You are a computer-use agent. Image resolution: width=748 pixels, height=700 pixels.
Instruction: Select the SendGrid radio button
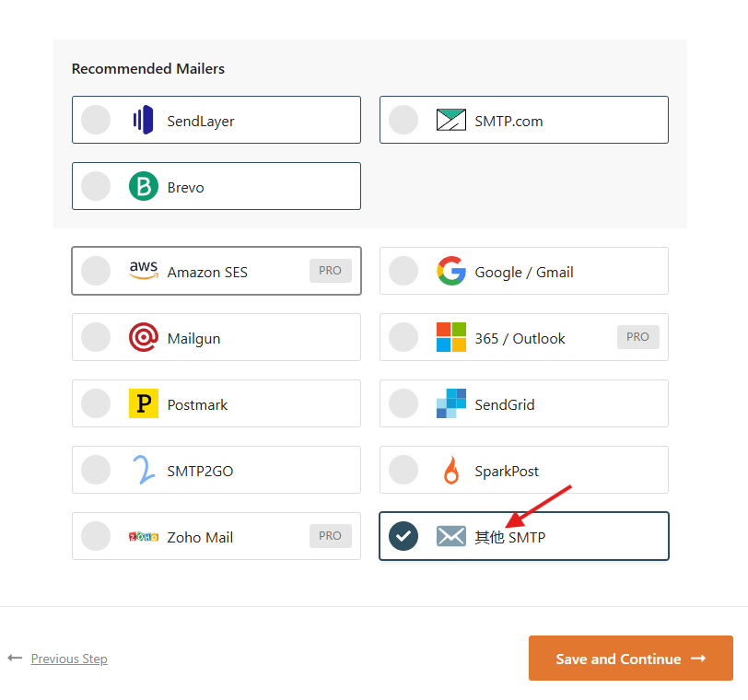click(x=403, y=403)
